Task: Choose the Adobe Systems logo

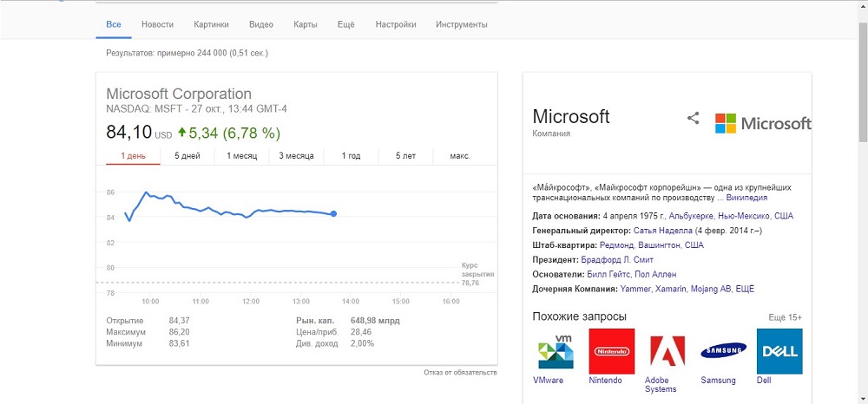Action: [x=667, y=351]
